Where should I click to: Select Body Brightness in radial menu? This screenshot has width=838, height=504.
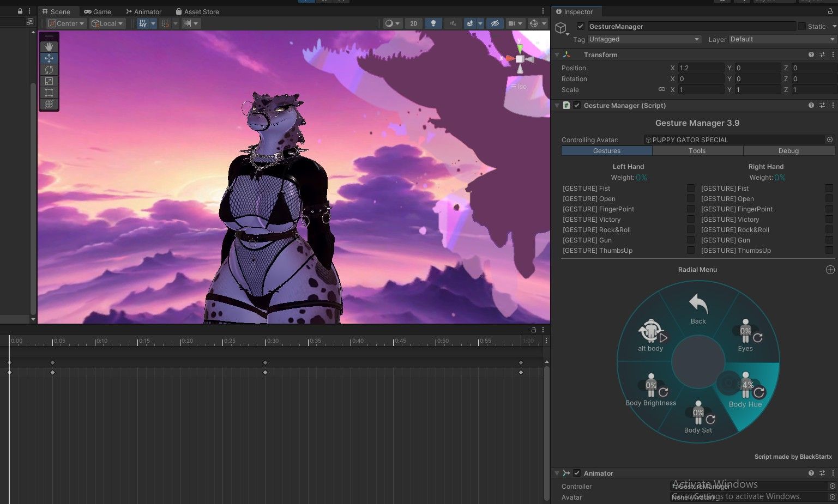(651, 390)
